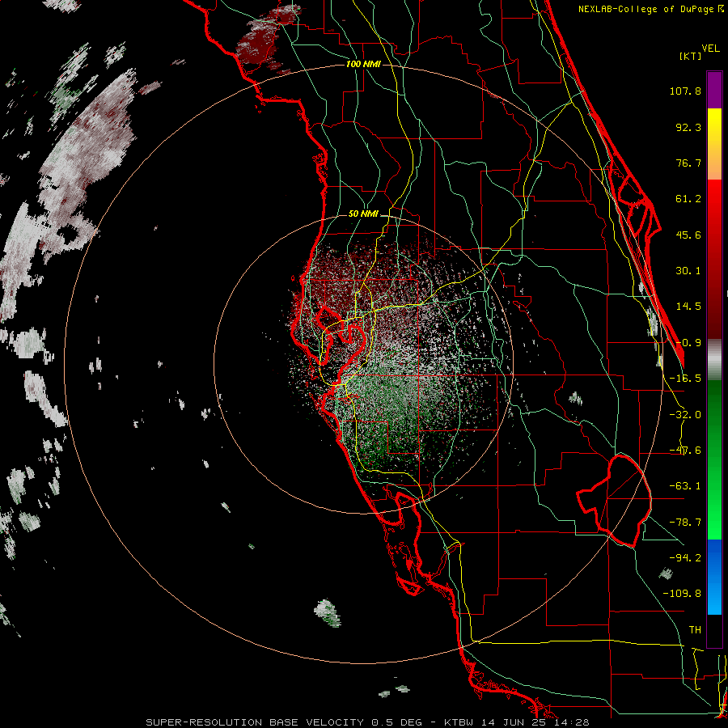
Task: Click the 50 NMI range ring label
Action: [x=363, y=214]
